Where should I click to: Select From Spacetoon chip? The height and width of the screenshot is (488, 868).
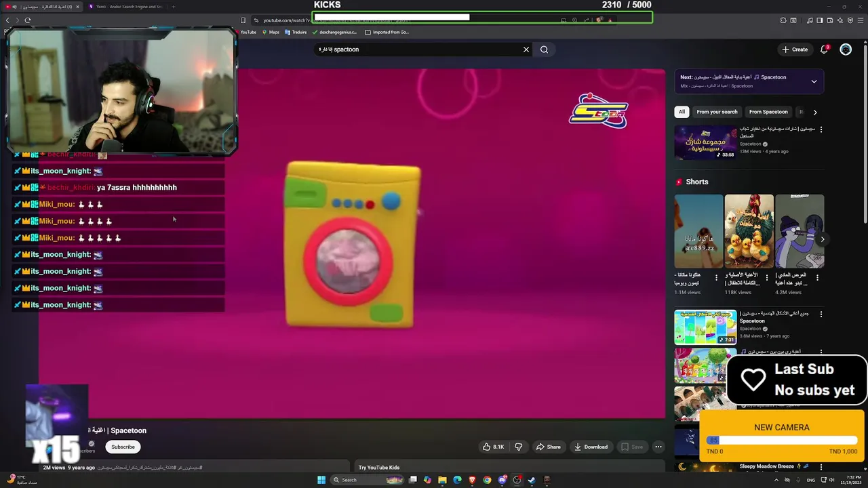pyautogui.click(x=768, y=112)
